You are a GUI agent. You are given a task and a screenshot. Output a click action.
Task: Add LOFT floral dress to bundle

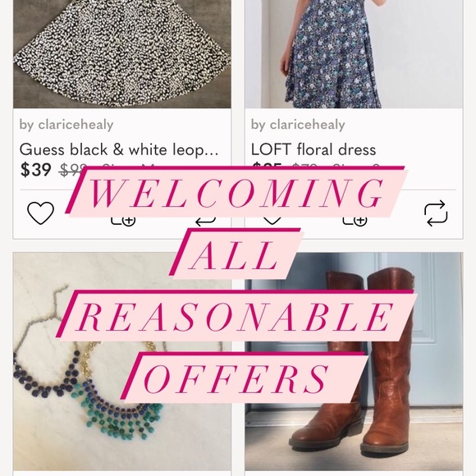[x=355, y=221]
